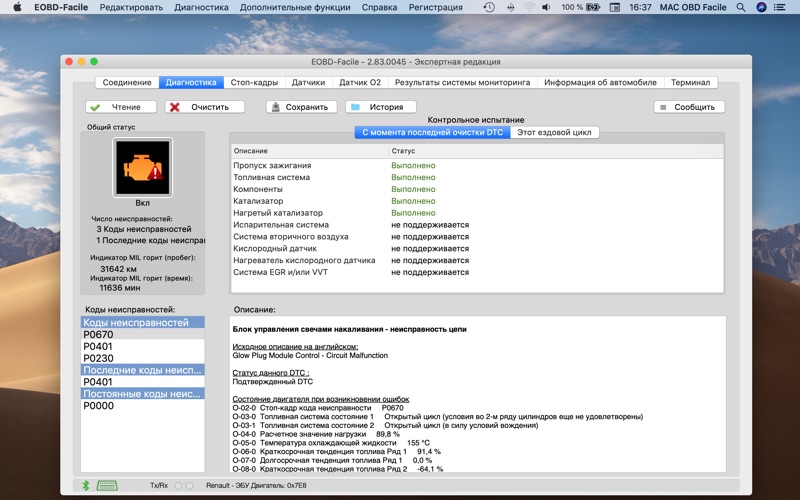This screenshot has height=500, width=800.
Task: Select С момента последней очистки DTC segment
Action: click(x=433, y=132)
